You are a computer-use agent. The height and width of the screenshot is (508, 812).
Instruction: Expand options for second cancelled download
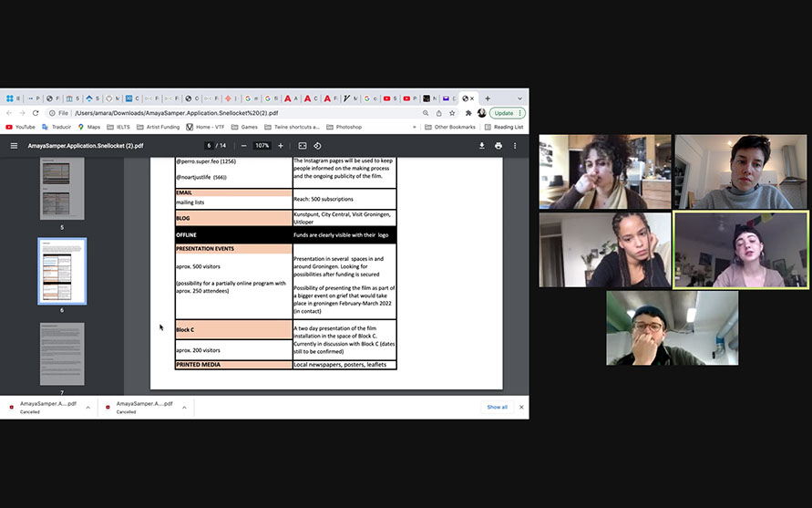(185, 408)
